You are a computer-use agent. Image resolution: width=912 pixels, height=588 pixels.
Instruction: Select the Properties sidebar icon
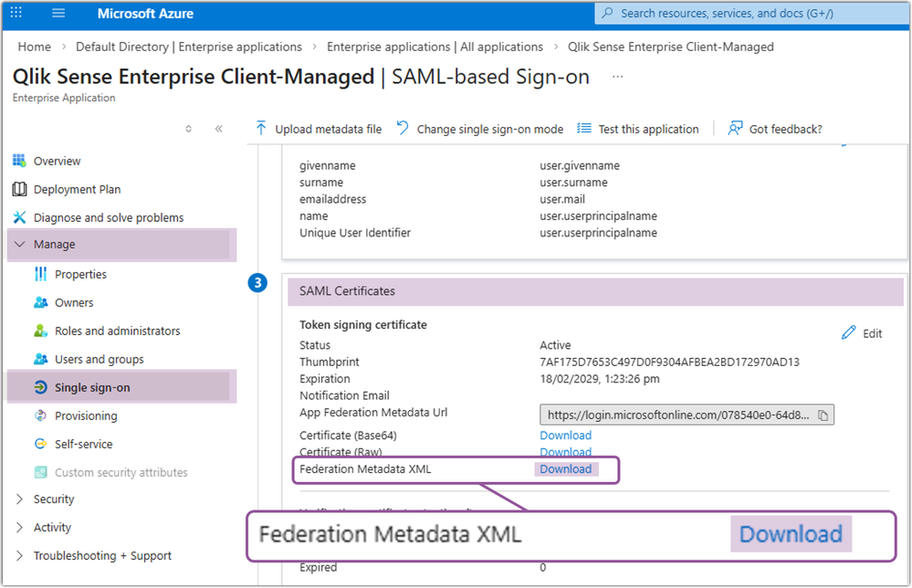pos(82,274)
